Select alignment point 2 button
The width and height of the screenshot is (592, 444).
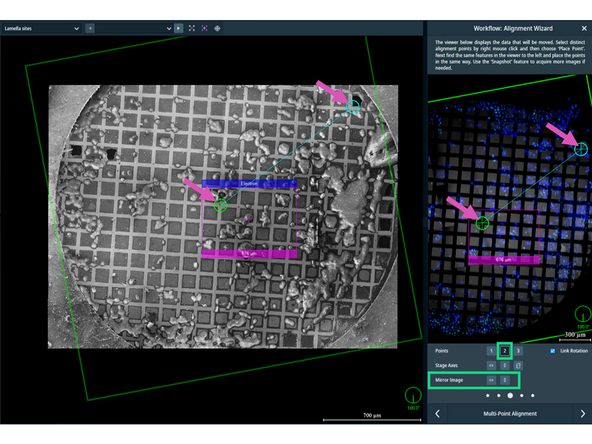505,351
